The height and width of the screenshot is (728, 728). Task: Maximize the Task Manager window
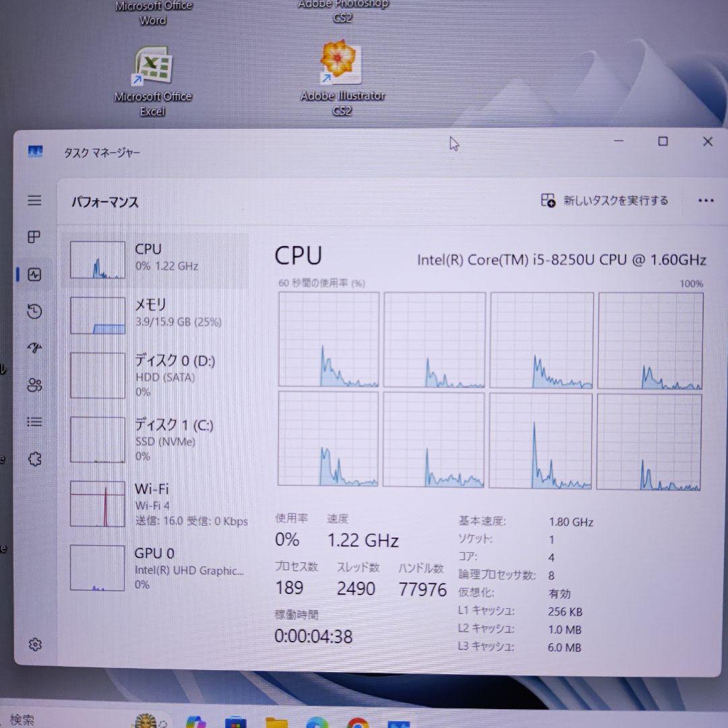pos(663,141)
